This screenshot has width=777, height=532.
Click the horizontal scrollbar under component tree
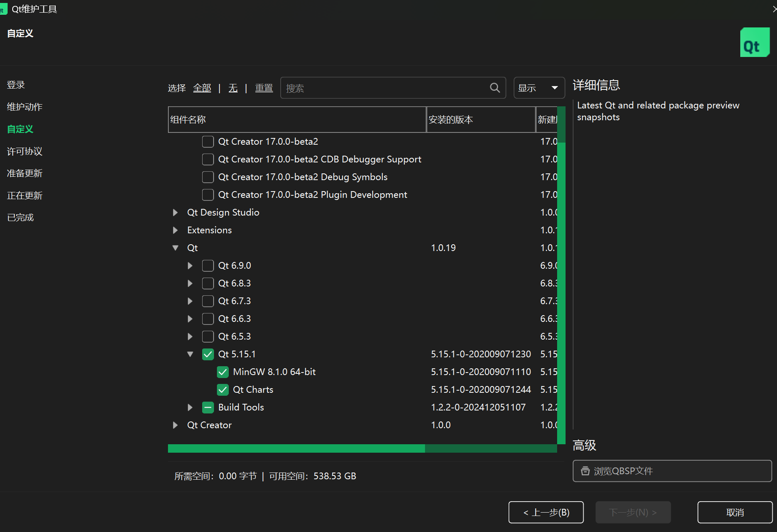click(x=296, y=448)
